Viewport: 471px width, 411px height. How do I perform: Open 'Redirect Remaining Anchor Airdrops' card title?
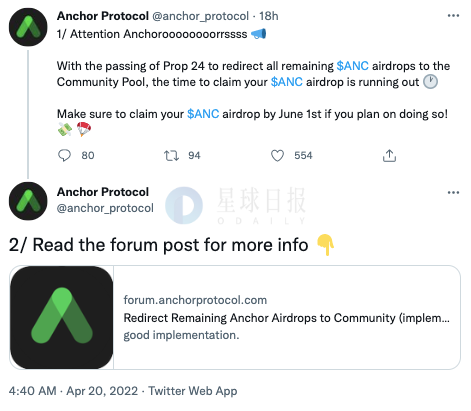pyautogui.click(x=287, y=318)
